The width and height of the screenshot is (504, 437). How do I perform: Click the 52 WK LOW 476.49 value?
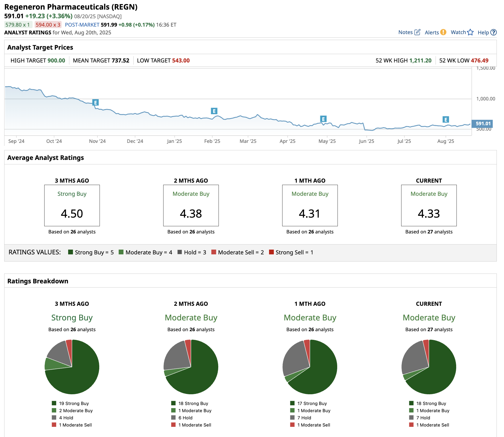point(480,60)
